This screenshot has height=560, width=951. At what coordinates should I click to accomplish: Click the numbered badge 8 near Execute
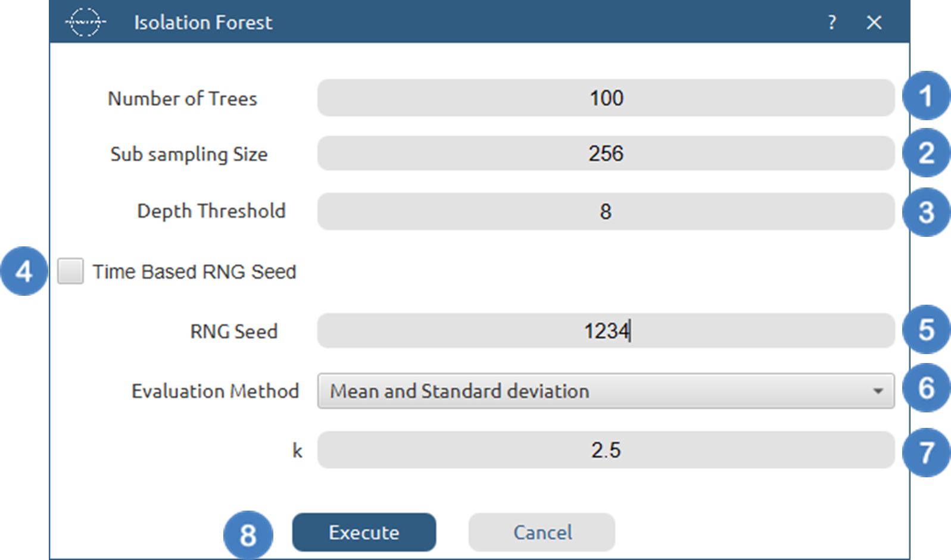(248, 533)
